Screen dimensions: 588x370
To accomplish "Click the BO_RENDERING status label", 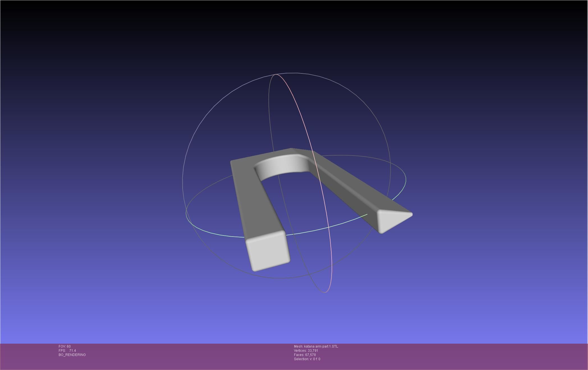I will click(72, 355).
